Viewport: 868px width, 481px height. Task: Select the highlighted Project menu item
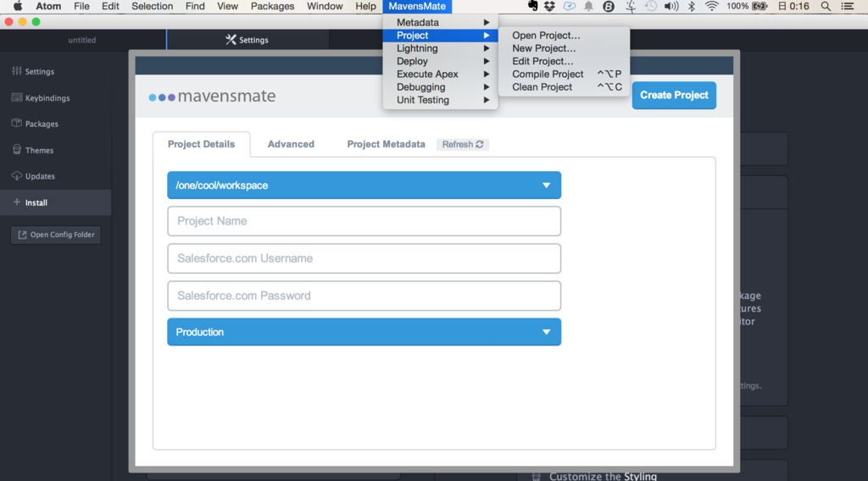440,36
